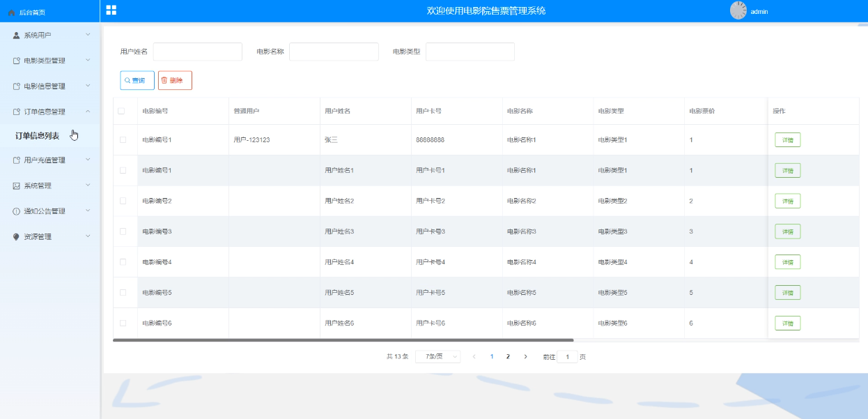Screen dimensions: 868x419
Task: Select the 电影编号4 row checkbox
Action: (x=123, y=262)
